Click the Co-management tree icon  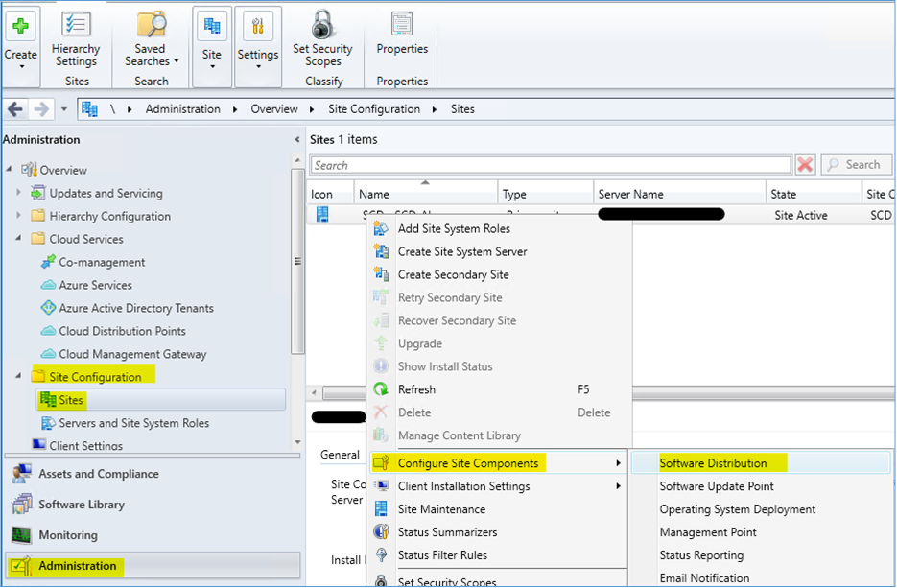(49, 262)
